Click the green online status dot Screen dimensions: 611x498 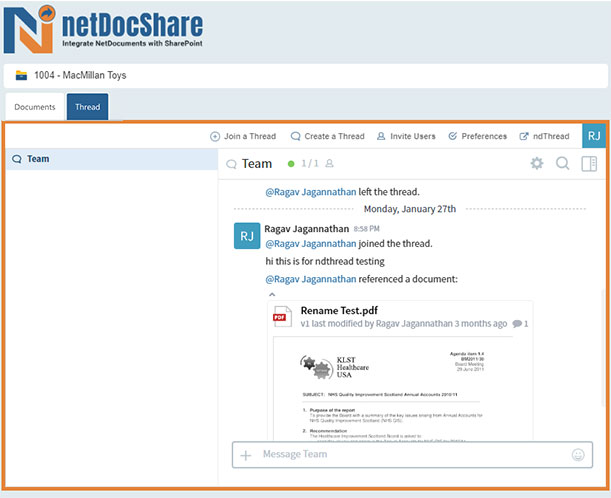tap(291, 164)
